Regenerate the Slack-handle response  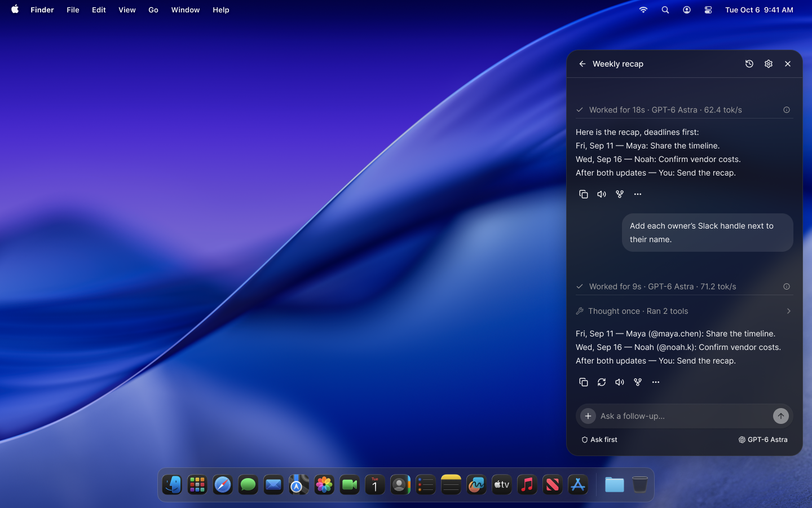tap(602, 382)
